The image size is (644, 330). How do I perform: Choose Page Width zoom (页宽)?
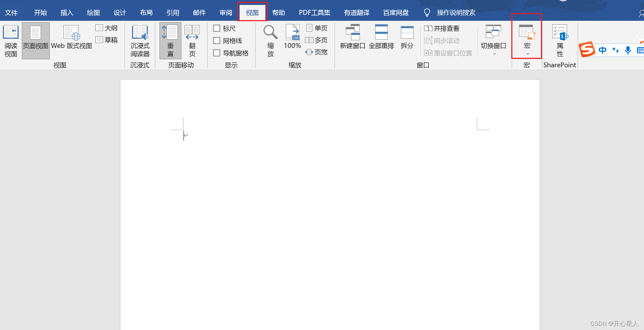pyautogui.click(x=317, y=52)
